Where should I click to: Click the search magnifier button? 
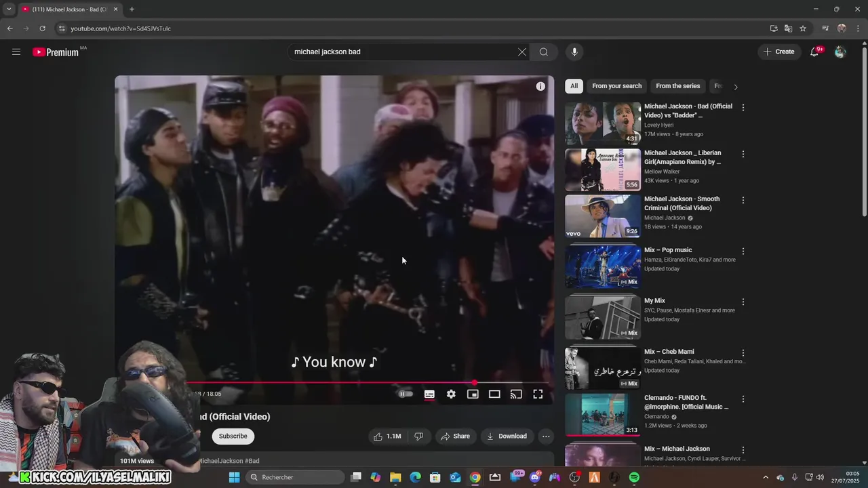click(x=544, y=52)
